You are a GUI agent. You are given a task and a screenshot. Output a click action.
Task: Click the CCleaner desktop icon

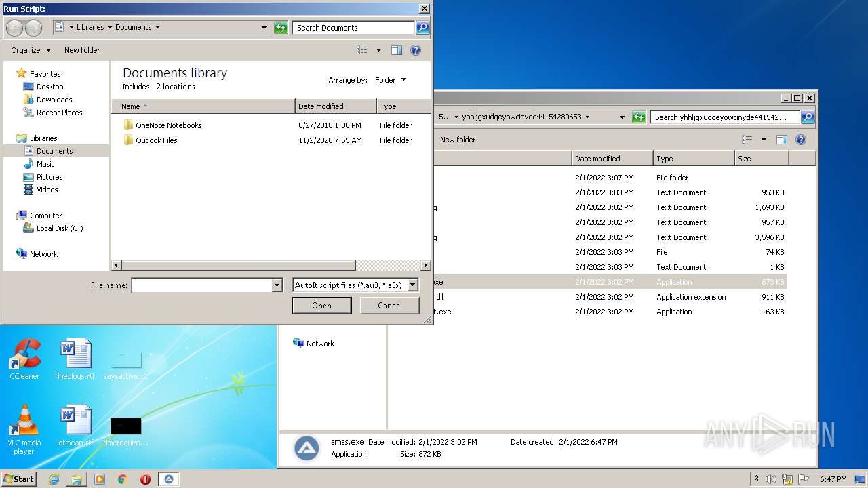click(x=24, y=359)
